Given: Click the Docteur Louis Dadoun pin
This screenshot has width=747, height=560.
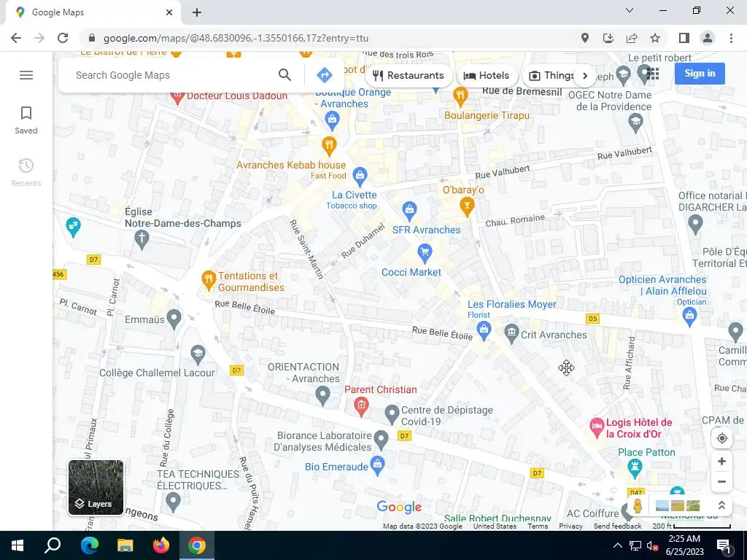Looking at the screenshot, I should (178, 98).
